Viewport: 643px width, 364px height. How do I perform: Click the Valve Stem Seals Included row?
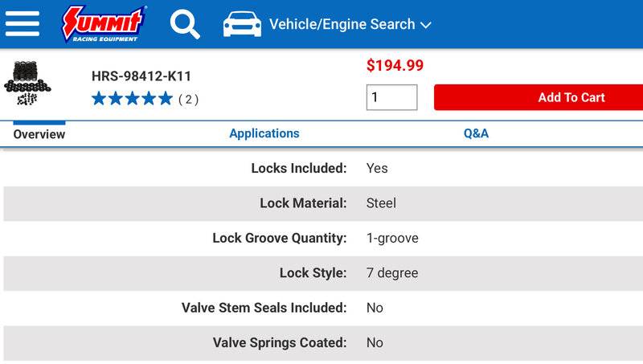coord(321,308)
